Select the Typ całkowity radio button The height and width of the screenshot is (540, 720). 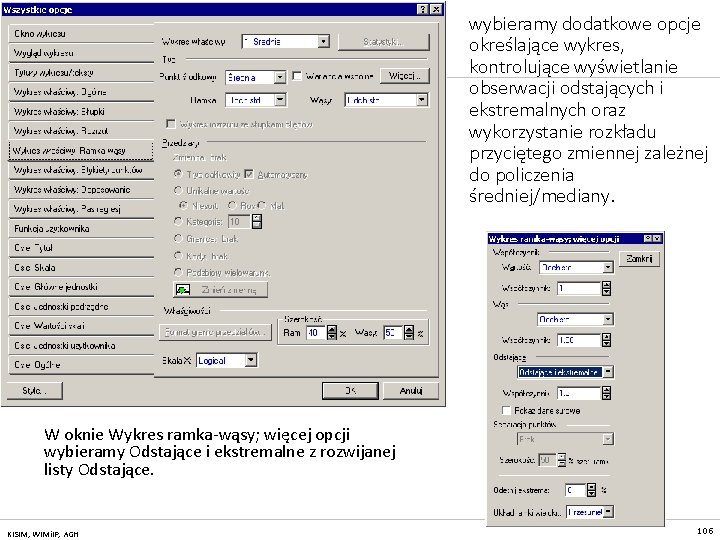178,174
